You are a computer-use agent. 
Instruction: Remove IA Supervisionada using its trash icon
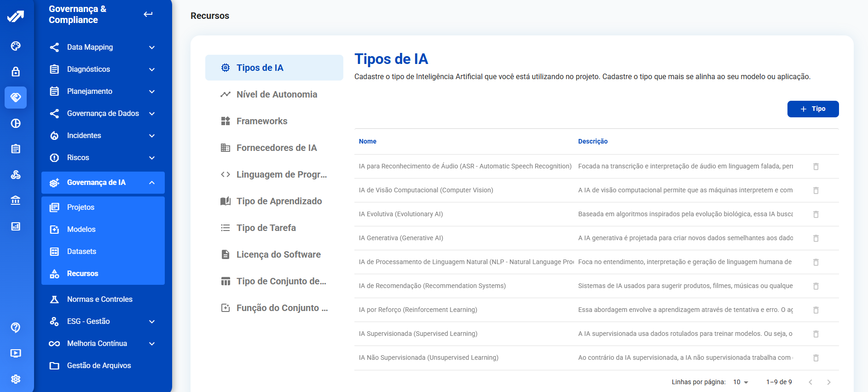[x=816, y=334]
